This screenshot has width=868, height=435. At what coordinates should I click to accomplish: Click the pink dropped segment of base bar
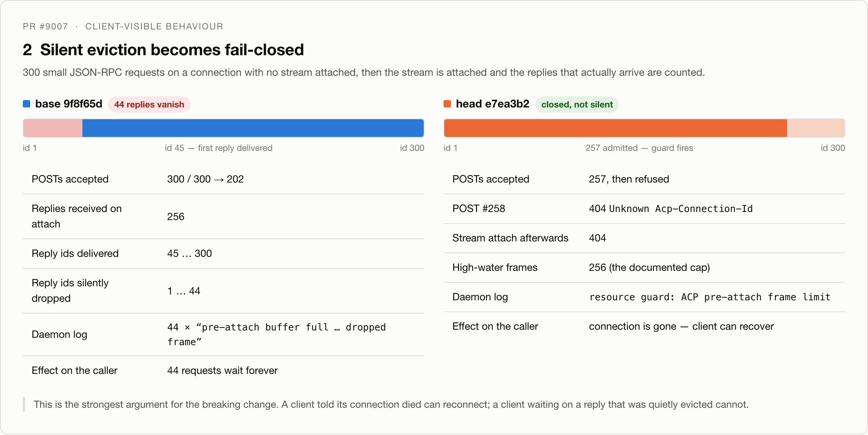tap(53, 128)
